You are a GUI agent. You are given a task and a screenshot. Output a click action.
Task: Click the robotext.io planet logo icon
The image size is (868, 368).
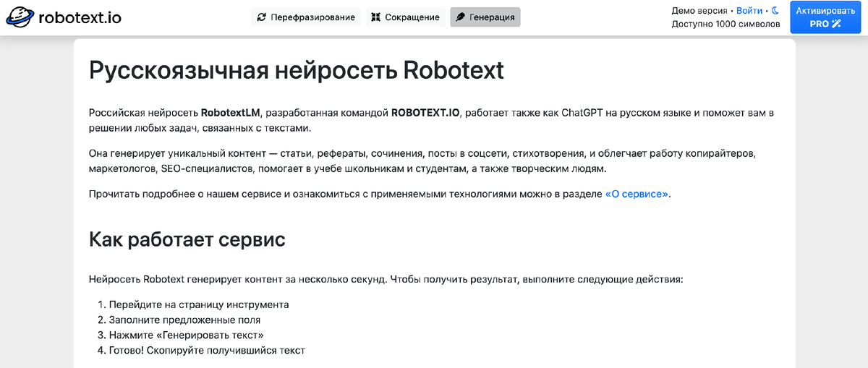(20, 17)
